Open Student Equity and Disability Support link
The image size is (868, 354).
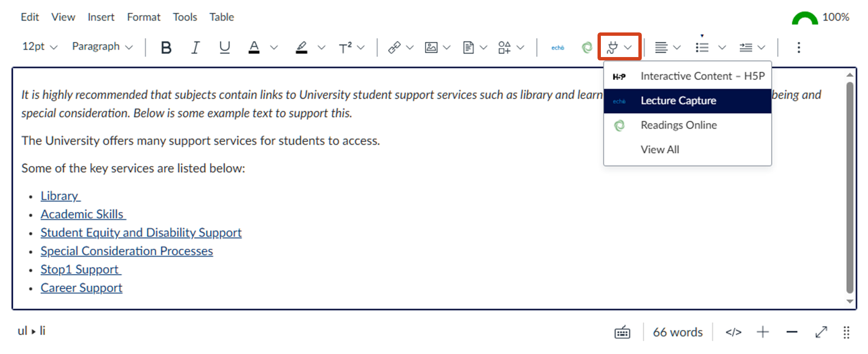point(141,233)
